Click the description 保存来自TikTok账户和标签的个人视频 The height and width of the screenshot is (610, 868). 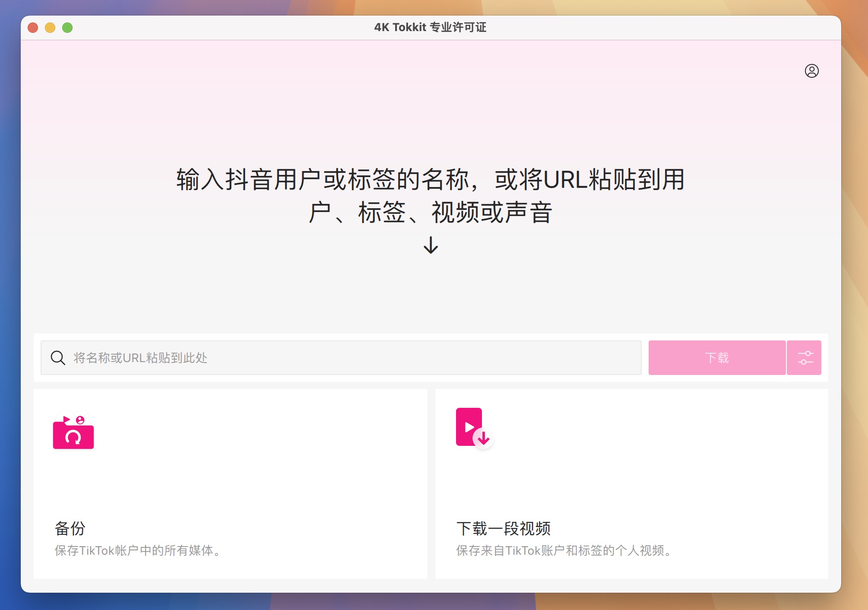(564, 551)
